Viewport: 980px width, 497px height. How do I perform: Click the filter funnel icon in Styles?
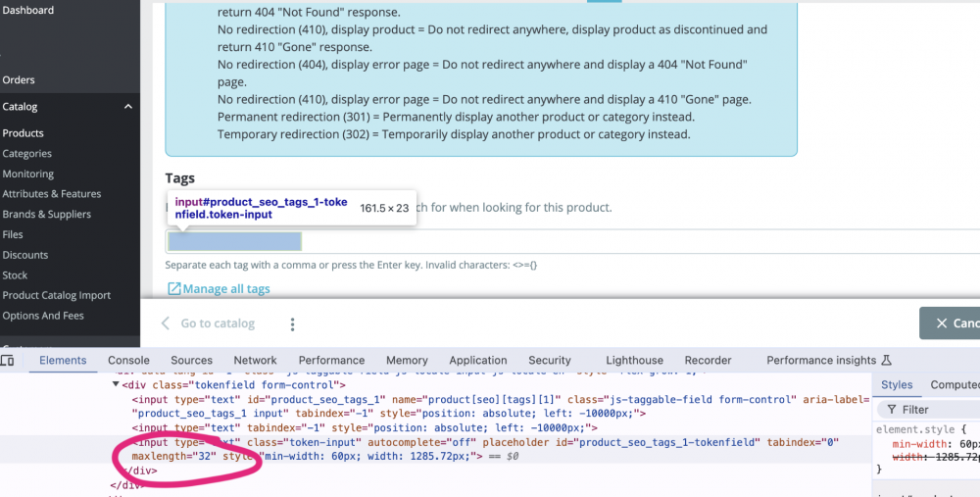click(891, 410)
